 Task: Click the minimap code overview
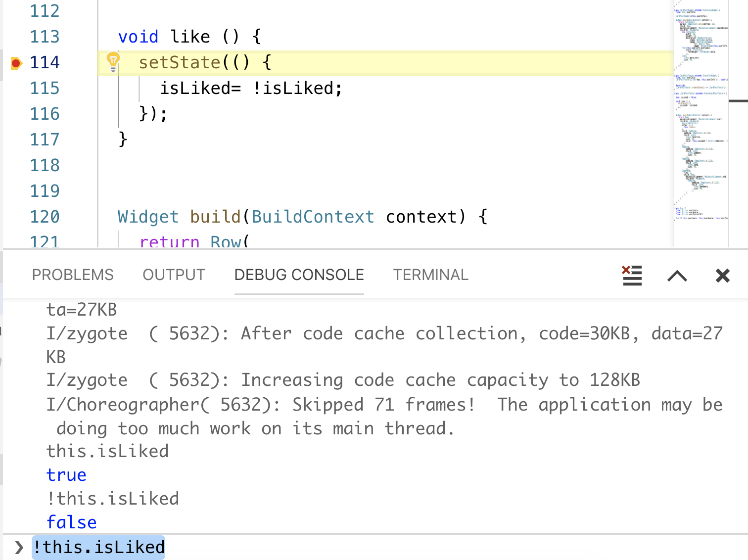click(x=701, y=114)
